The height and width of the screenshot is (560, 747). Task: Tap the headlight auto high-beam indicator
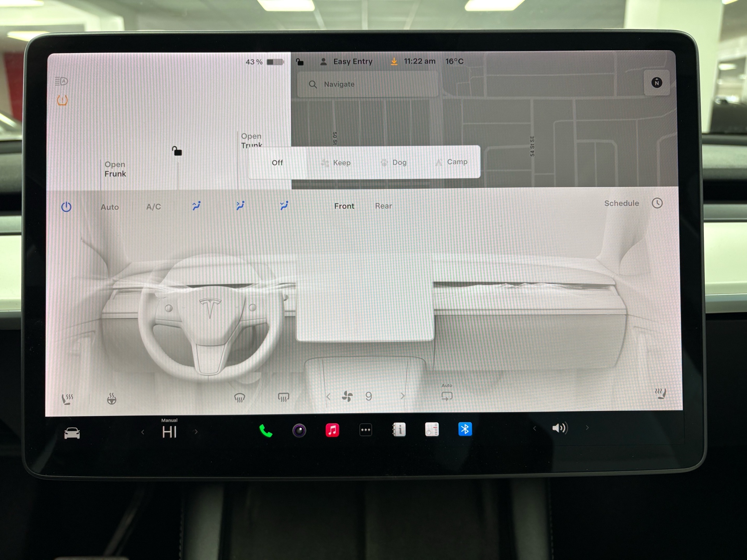coord(61,81)
